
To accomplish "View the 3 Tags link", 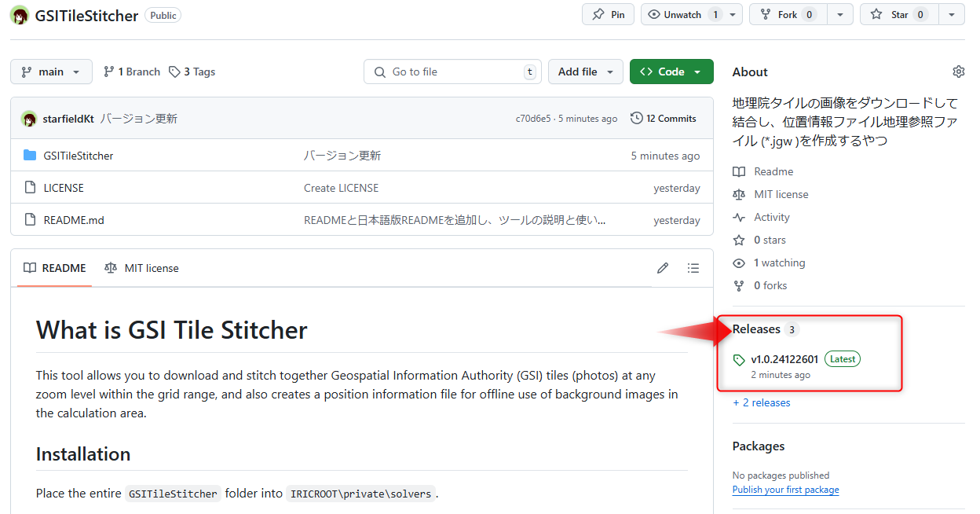I will pos(192,72).
